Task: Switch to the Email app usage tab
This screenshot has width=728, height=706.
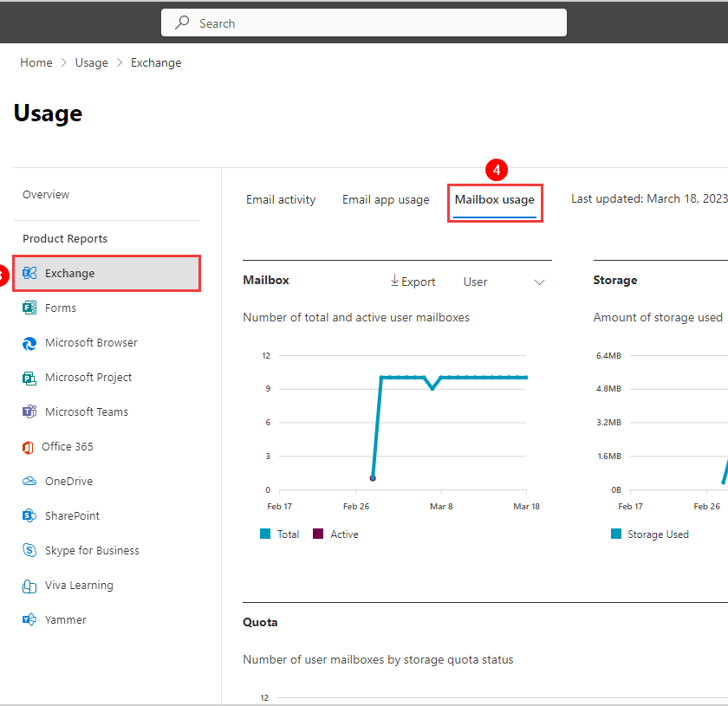Action: (386, 199)
